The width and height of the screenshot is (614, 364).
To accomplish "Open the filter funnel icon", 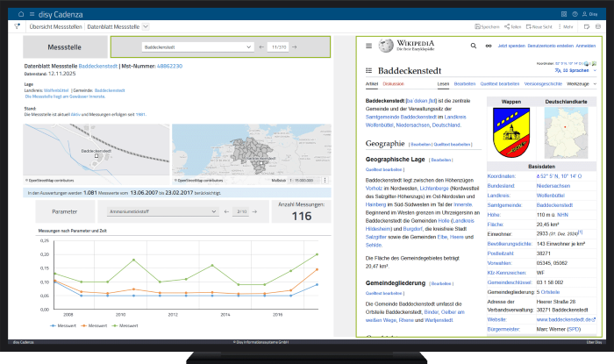I will (x=17, y=26).
